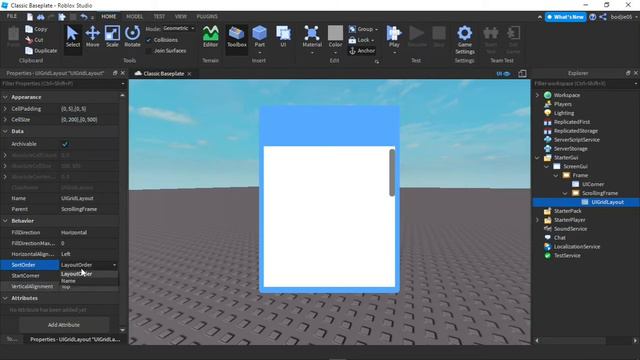640x360 pixels.
Task: Open the Mode Geometric dropdown
Action: (x=179, y=28)
